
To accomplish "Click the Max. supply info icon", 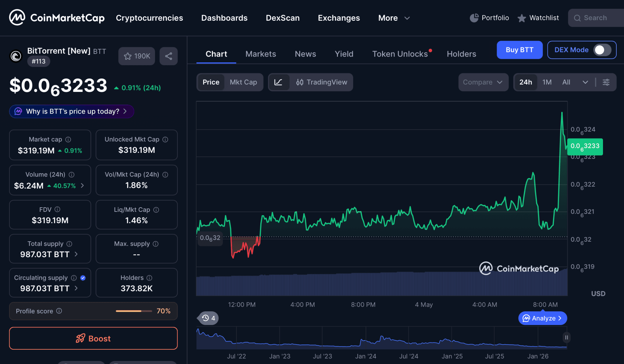I will (x=155, y=244).
